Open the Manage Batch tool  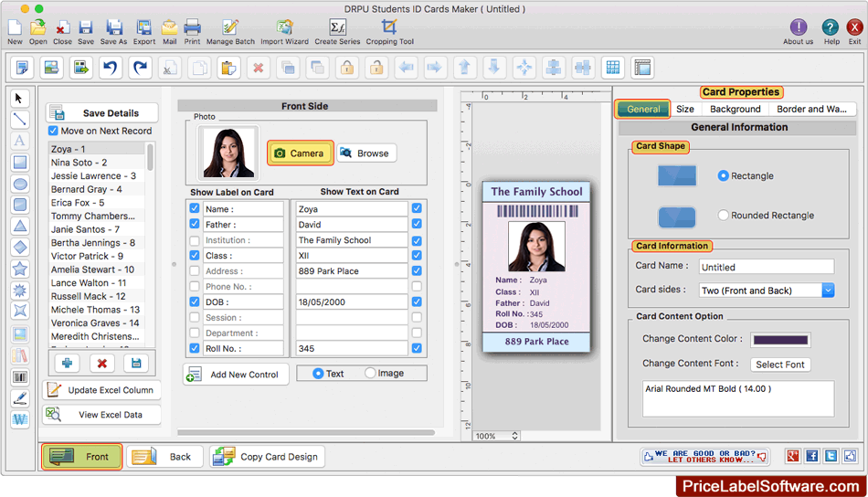(x=230, y=32)
